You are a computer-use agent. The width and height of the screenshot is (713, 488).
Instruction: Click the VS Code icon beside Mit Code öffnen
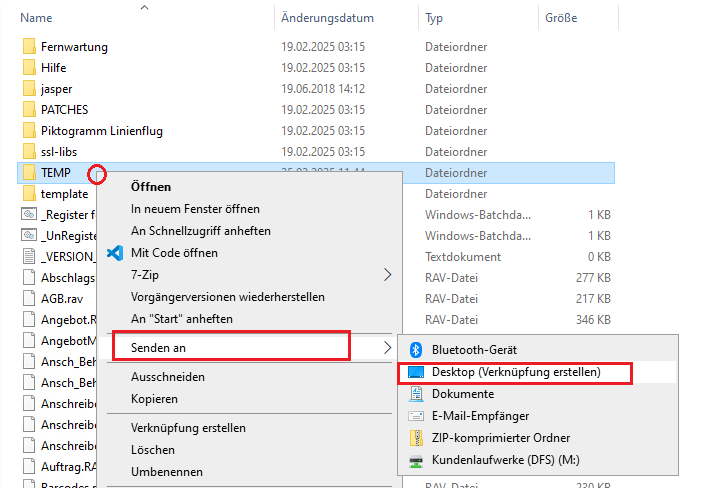click(115, 253)
